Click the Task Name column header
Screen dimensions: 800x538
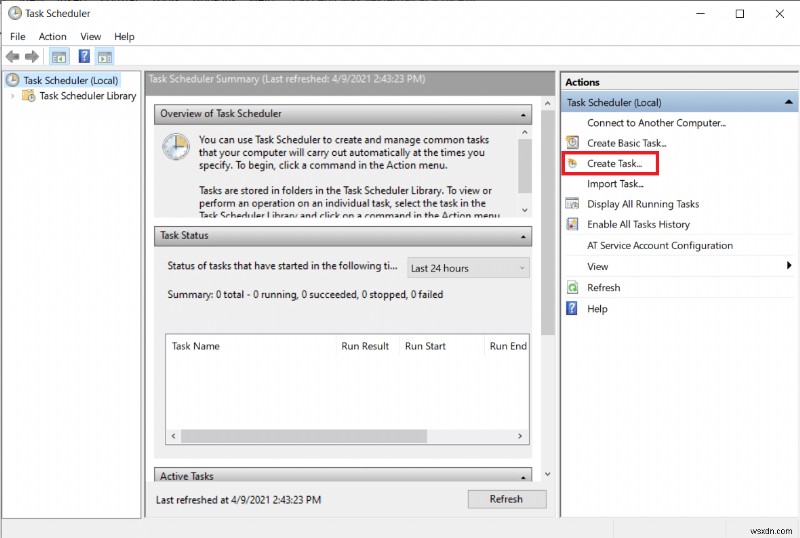pyautogui.click(x=251, y=346)
